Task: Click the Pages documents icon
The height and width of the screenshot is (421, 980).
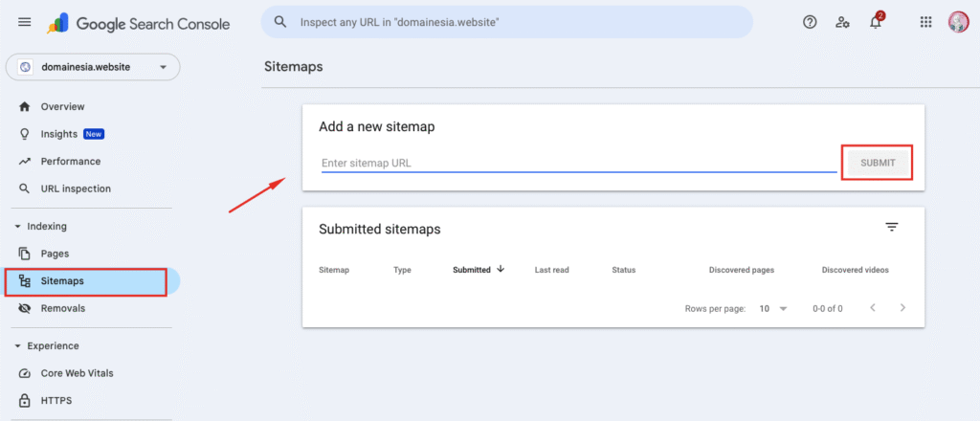Action: click(24, 254)
